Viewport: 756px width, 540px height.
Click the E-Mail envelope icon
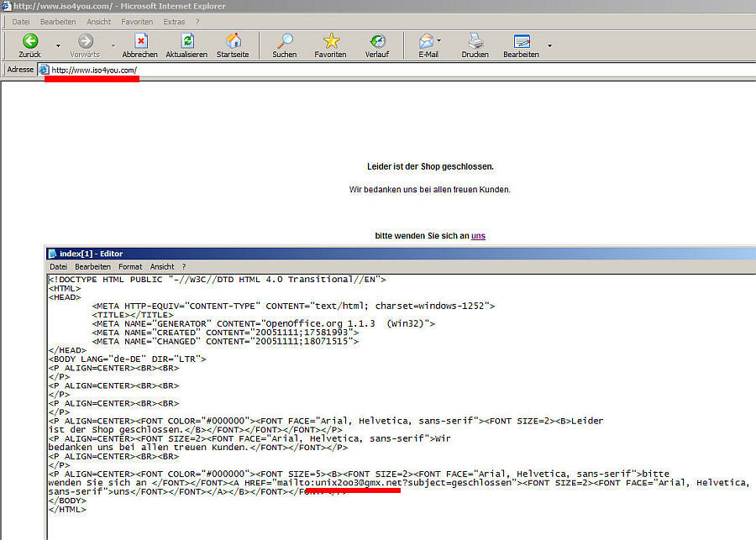427,41
